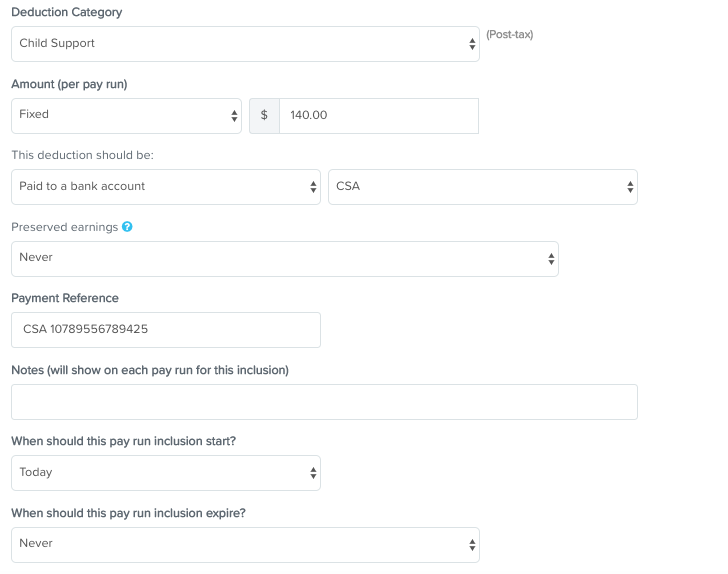Open the Fixed amount type dropdown
Screen dimensions: 728x574
click(126, 116)
